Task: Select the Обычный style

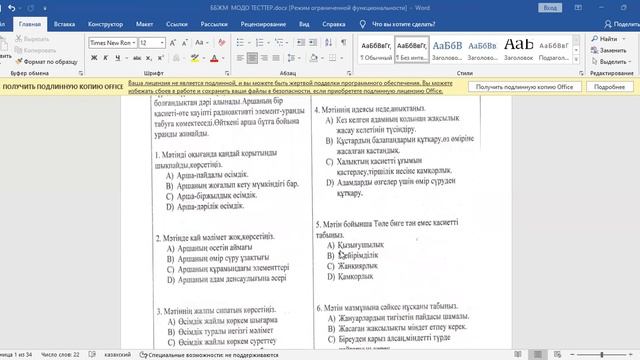Action: coord(376,50)
